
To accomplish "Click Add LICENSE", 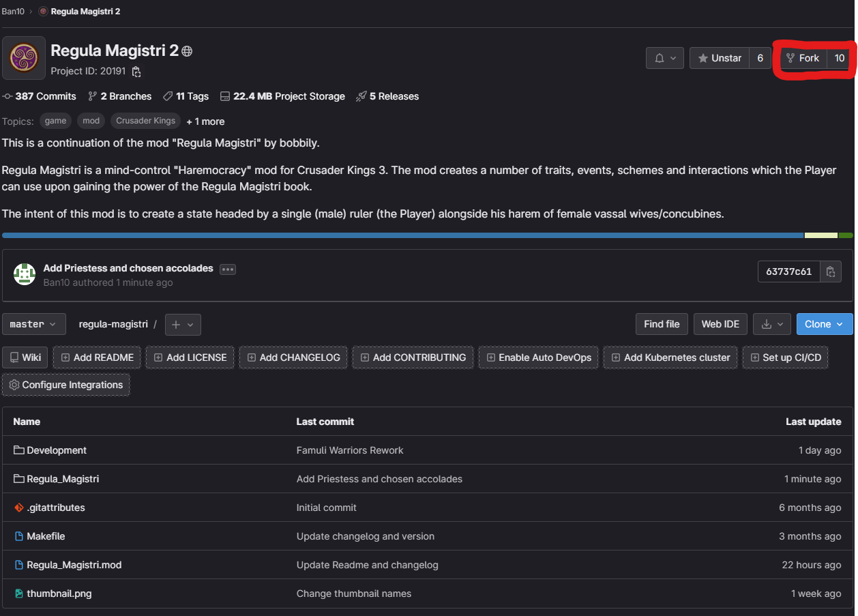I will (x=190, y=357).
